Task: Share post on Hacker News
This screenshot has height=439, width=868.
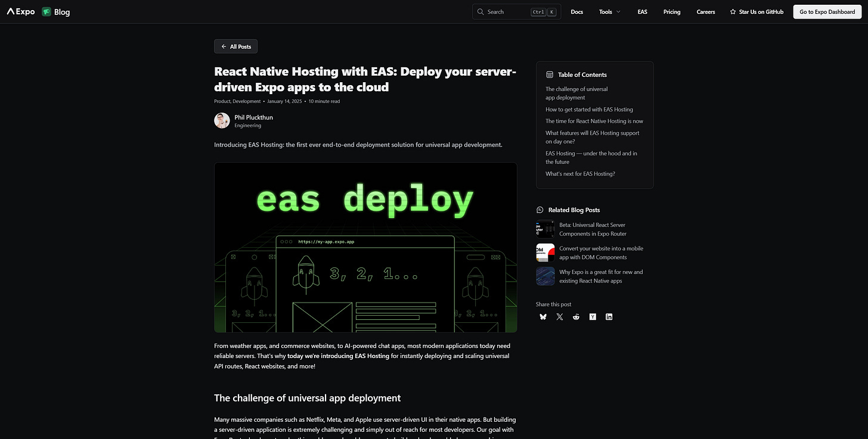Action: pos(593,317)
